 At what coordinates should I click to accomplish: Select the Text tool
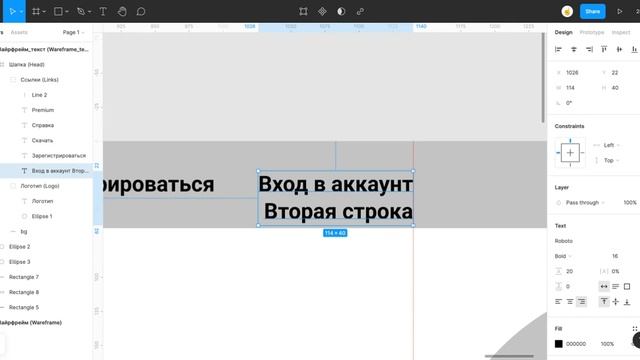coord(103,11)
